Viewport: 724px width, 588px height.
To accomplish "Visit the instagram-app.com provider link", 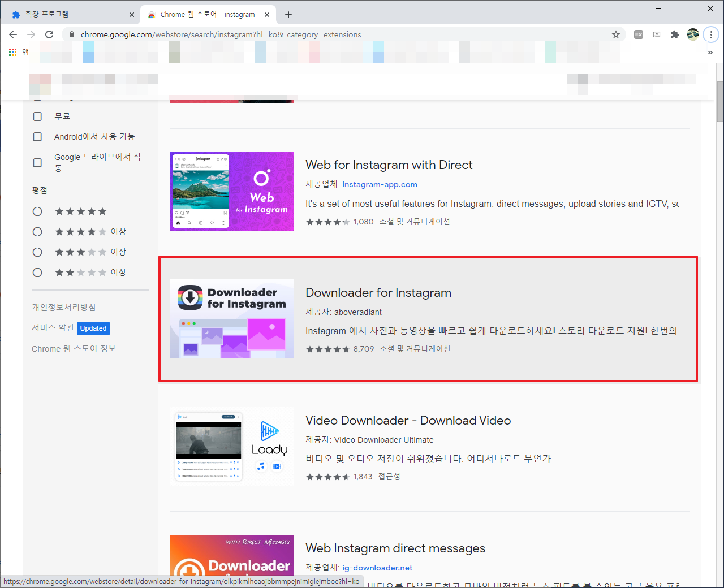I will coord(380,184).
